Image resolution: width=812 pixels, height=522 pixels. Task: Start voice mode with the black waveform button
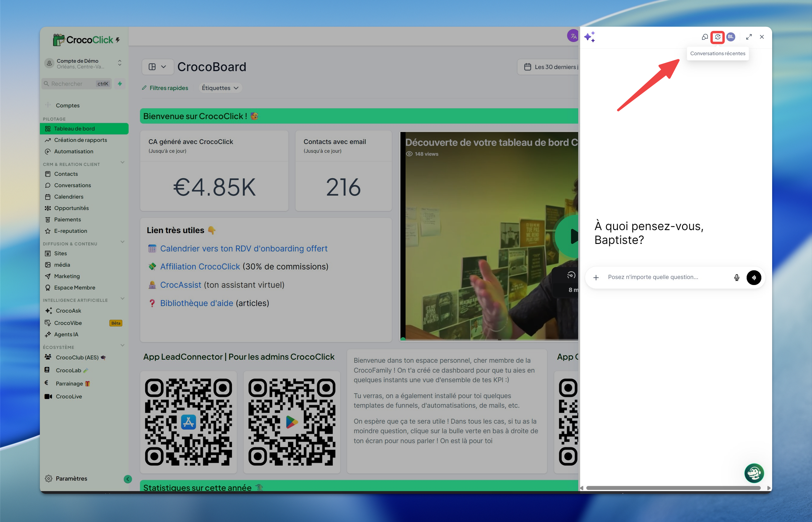tap(754, 277)
